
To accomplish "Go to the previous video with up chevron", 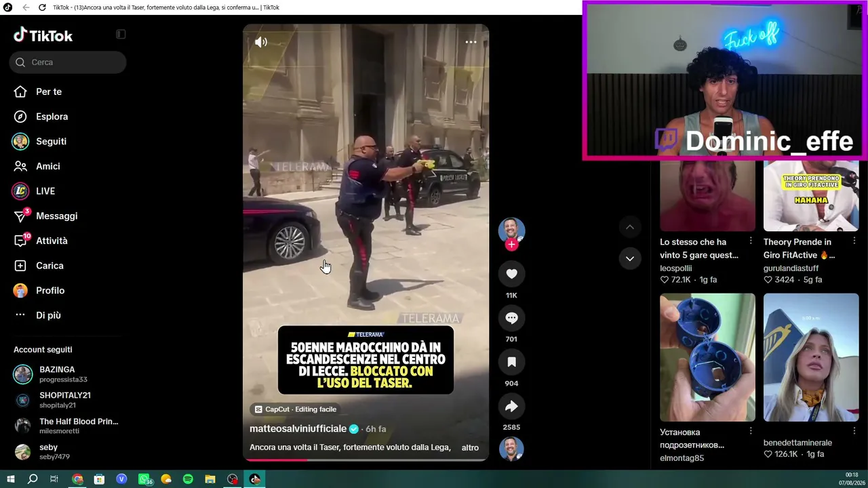I will 630,227.
